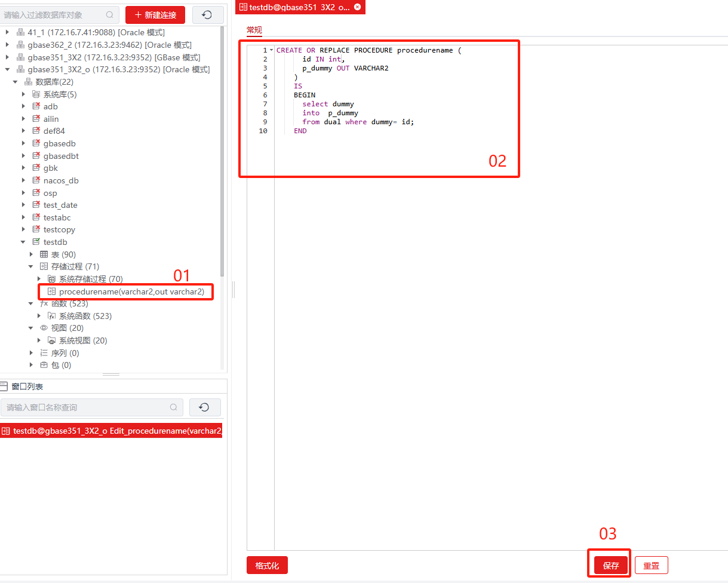This screenshot has width=728, height=583.
Task: Expand the 系统存储过程 (70) node
Action: (x=39, y=279)
